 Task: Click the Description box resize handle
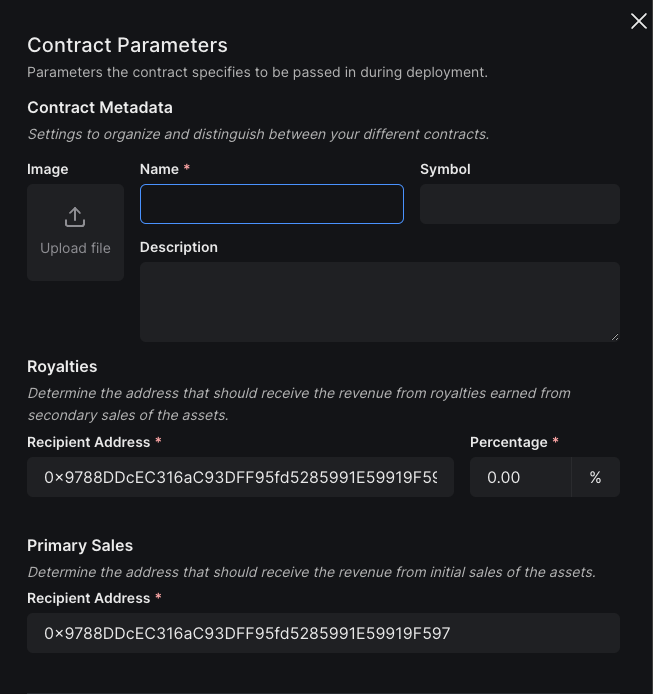614,336
